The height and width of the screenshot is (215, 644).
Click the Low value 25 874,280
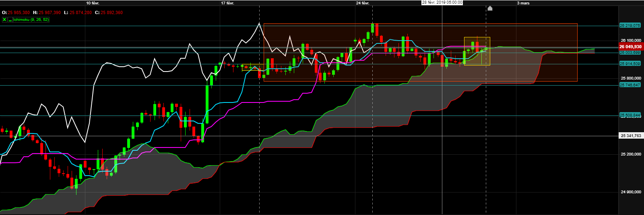[x=80, y=12]
